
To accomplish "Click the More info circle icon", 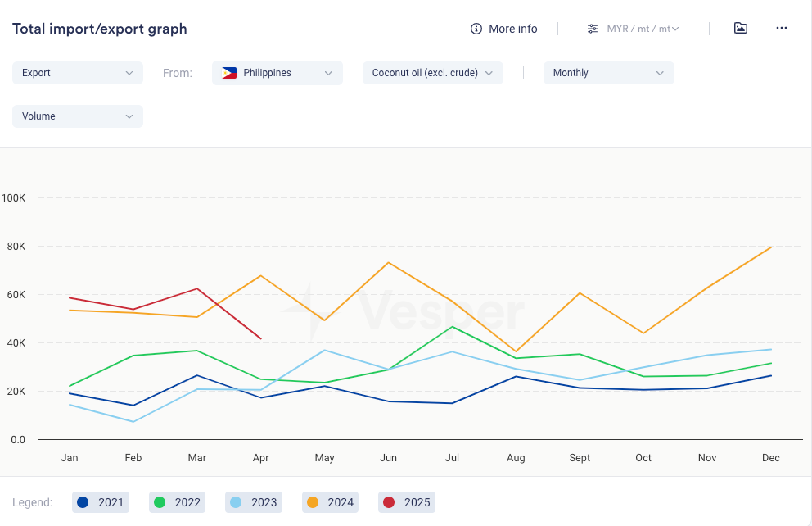I will [476, 29].
